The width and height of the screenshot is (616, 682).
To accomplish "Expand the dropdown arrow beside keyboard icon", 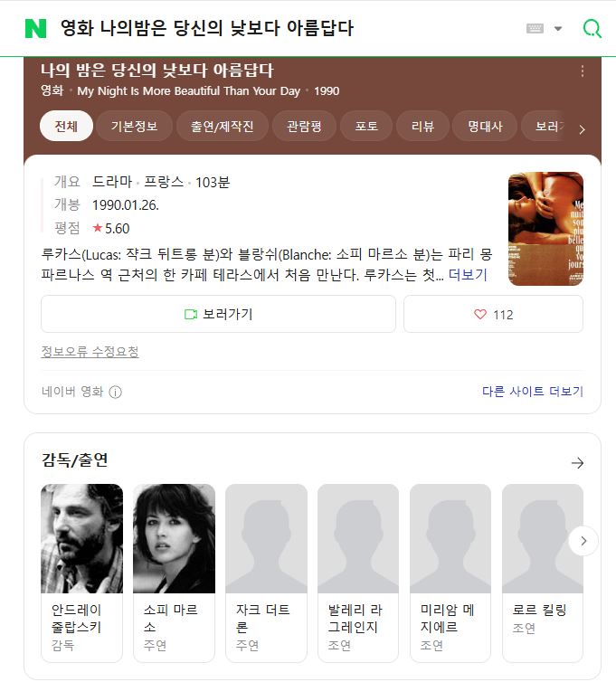I will (x=558, y=29).
